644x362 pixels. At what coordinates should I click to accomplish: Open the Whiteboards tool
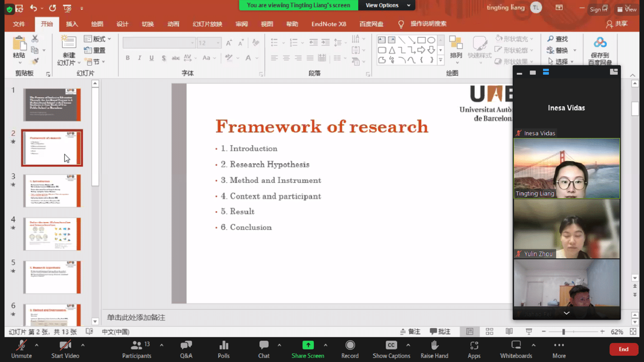click(516, 346)
